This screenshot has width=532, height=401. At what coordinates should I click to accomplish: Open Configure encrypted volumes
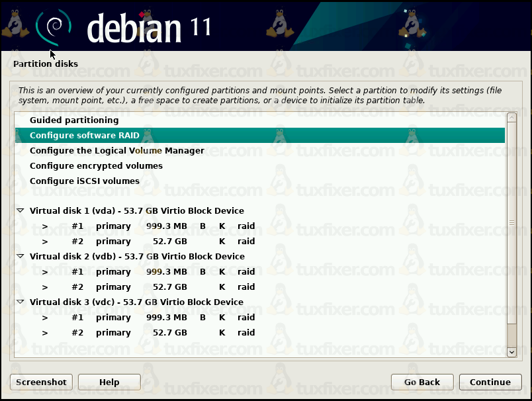(96, 166)
